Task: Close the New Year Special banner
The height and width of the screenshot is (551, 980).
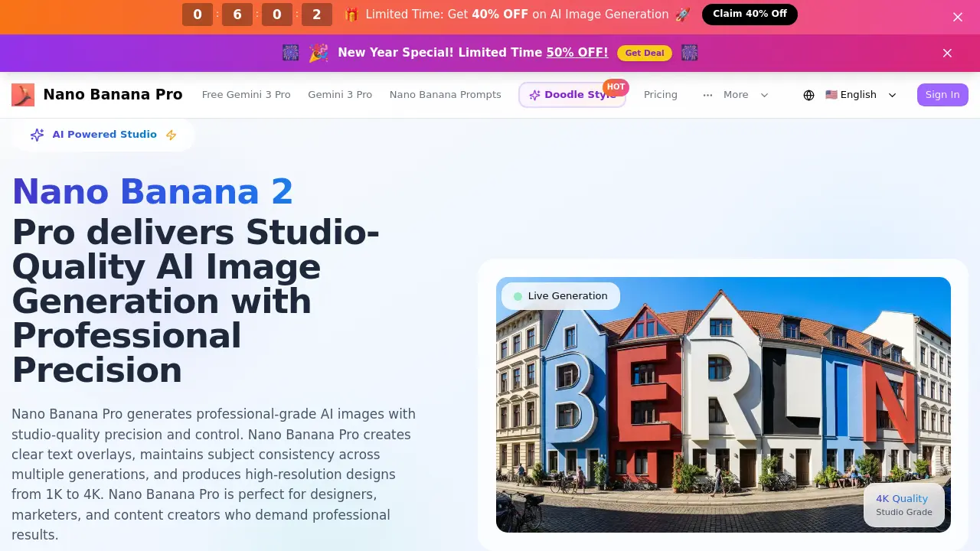Action: [947, 53]
